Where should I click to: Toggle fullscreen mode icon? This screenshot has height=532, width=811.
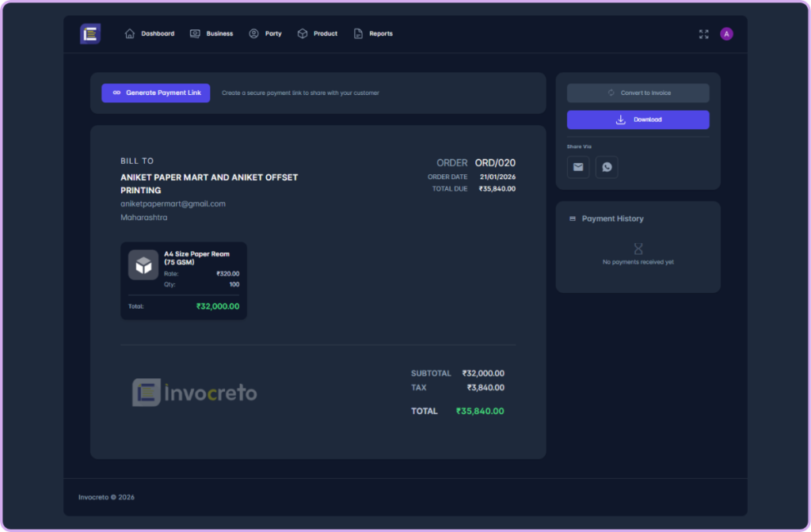(x=703, y=34)
